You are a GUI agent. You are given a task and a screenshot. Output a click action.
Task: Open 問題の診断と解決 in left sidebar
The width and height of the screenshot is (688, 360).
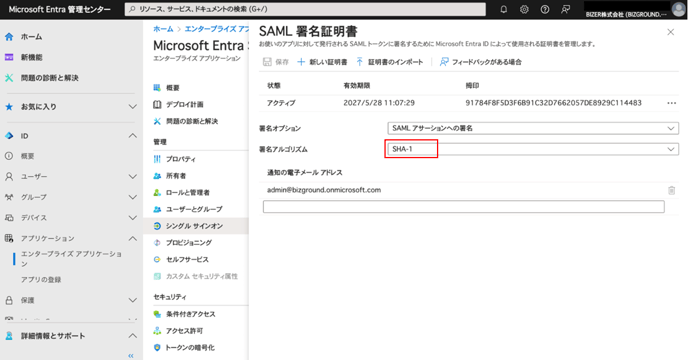pyautogui.click(x=50, y=78)
